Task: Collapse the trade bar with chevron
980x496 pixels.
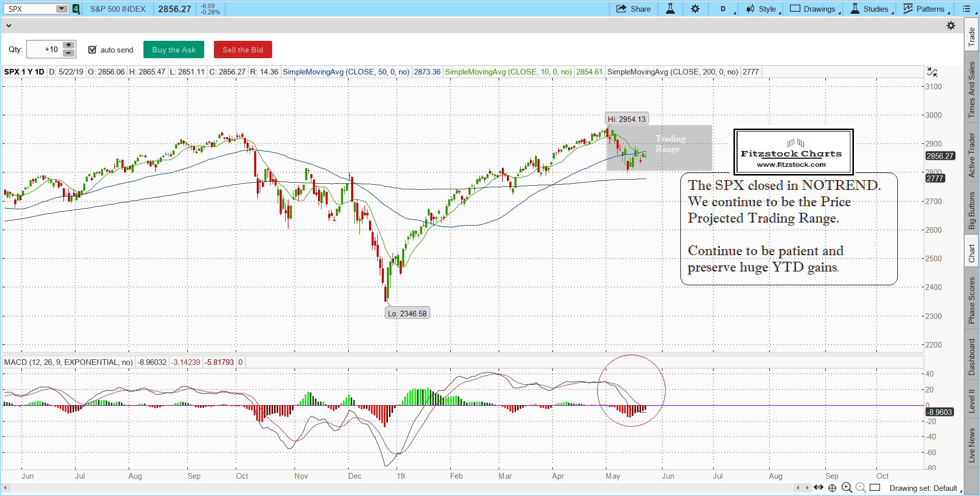Action: tap(8, 26)
